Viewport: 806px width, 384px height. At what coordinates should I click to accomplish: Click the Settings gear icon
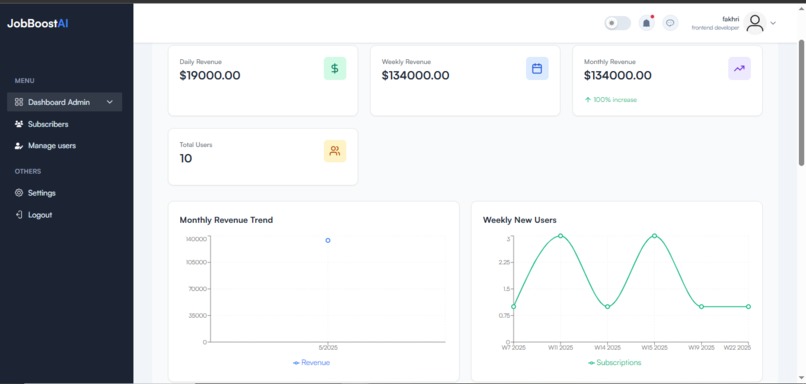tap(19, 193)
